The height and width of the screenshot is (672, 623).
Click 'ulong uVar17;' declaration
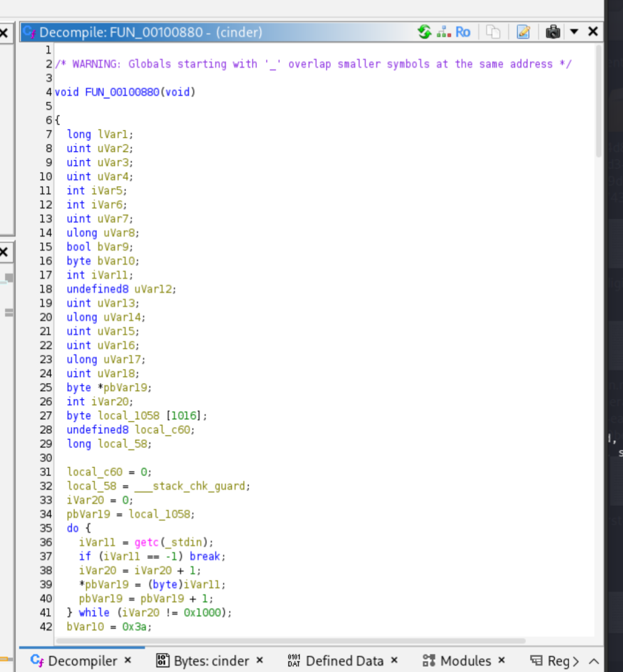pyautogui.click(x=106, y=359)
